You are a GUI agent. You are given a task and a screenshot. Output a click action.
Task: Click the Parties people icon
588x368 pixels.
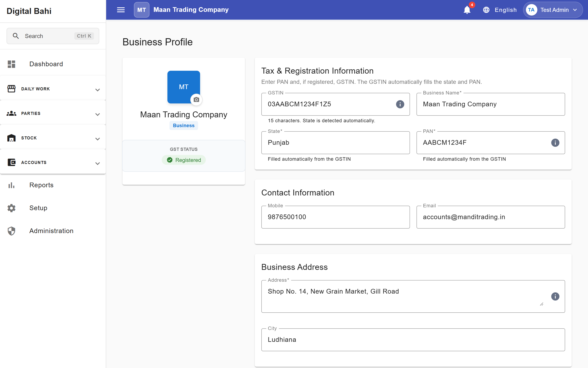[11, 113]
